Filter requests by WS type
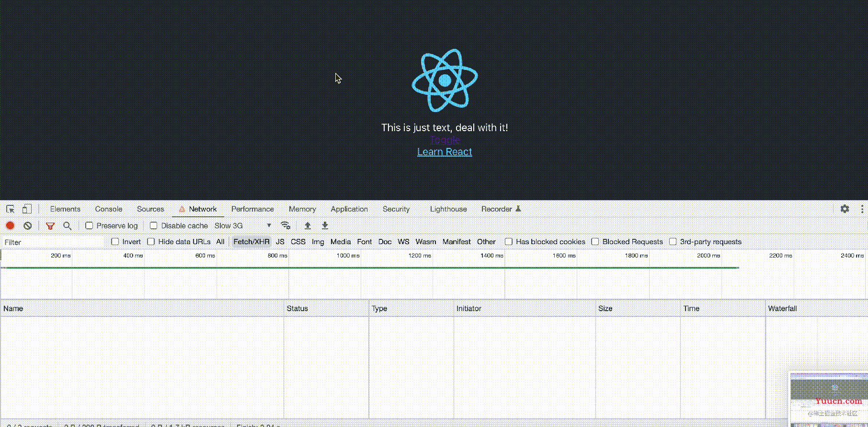 point(403,242)
